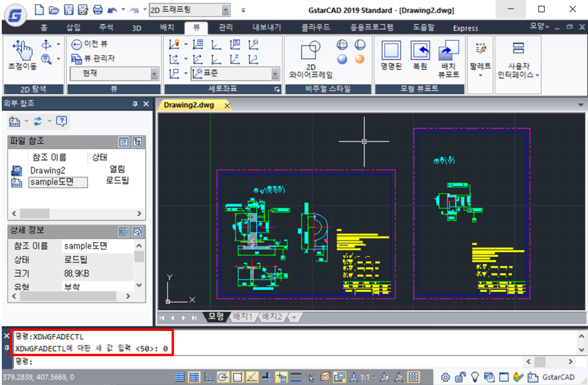Click the orange shaded sphere visual style
The width and height of the screenshot is (588, 385).
(359, 59)
